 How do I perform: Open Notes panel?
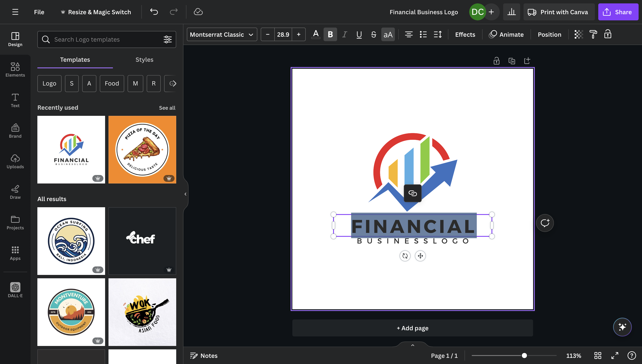[204, 356]
